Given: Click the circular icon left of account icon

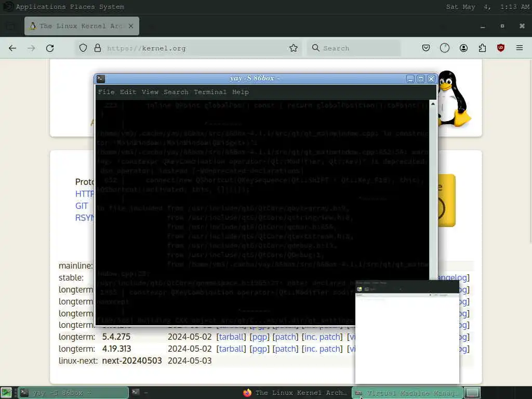Looking at the screenshot, I should pos(445,48).
